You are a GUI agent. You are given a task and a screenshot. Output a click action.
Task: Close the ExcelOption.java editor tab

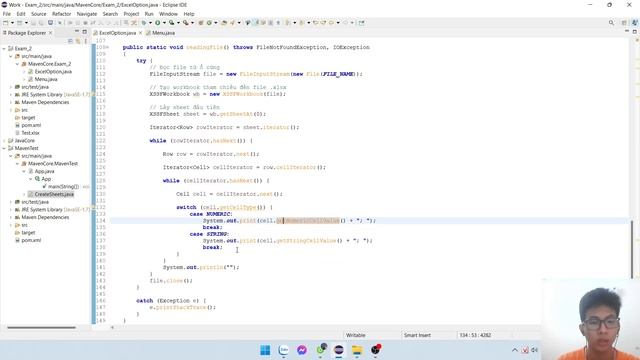pyautogui.click(x=140, y=33)
